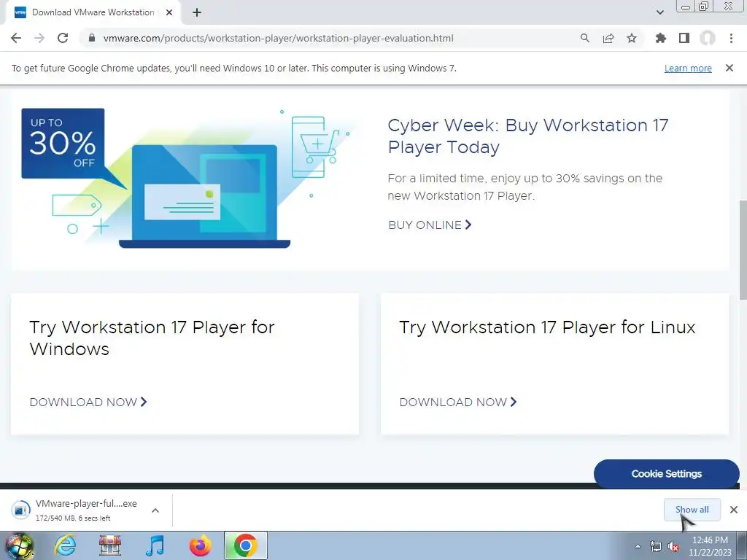Screen dimensions: 747x560
Task: Click the VMware download file icon
Action: pyautogui.click(x=20, y=510)
